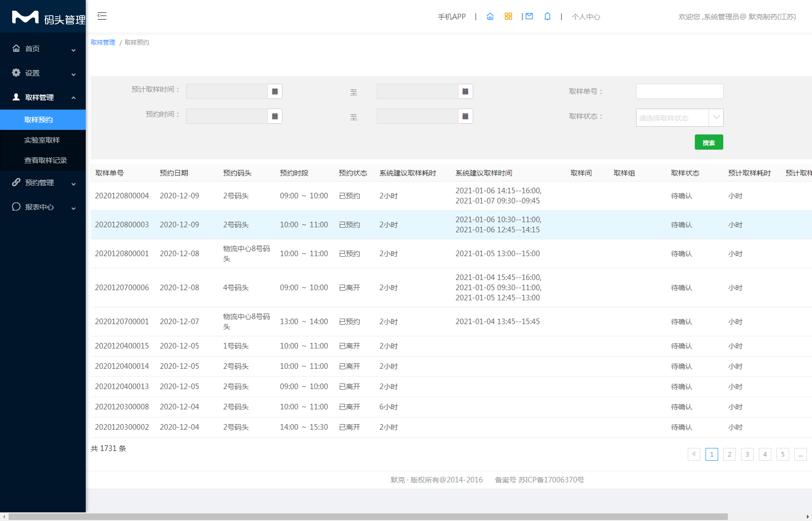This screenshot has height=521, width=812.
Task: Collapse the 取样管理 menu chevron
Action: tap(74, 97)
